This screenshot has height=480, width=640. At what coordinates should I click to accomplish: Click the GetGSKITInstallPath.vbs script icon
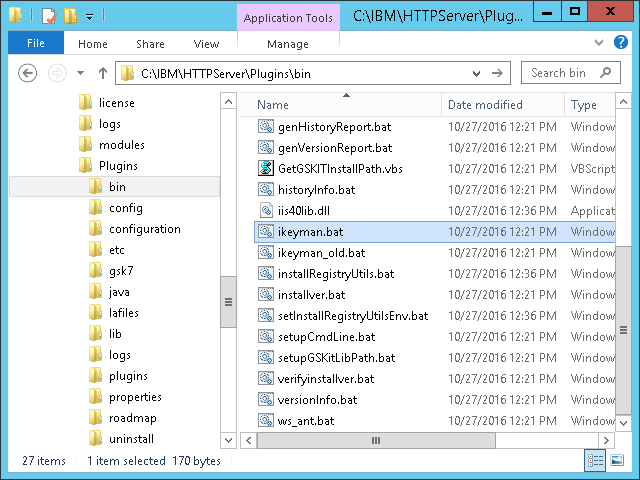[x=266, y=168]
